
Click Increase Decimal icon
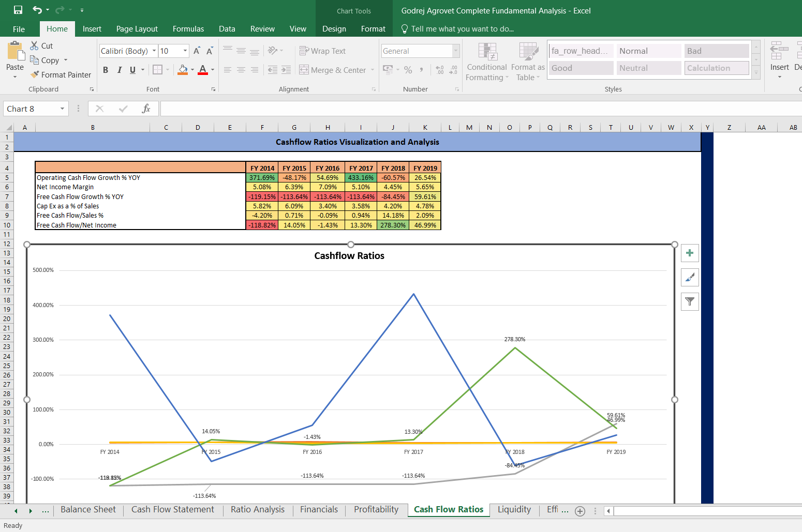(x=440, y=70)
